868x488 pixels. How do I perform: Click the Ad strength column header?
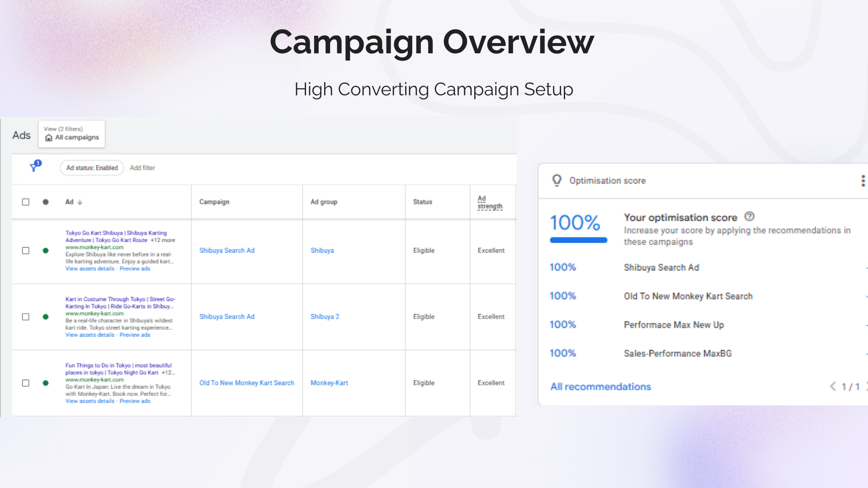[x=490, y=202]
